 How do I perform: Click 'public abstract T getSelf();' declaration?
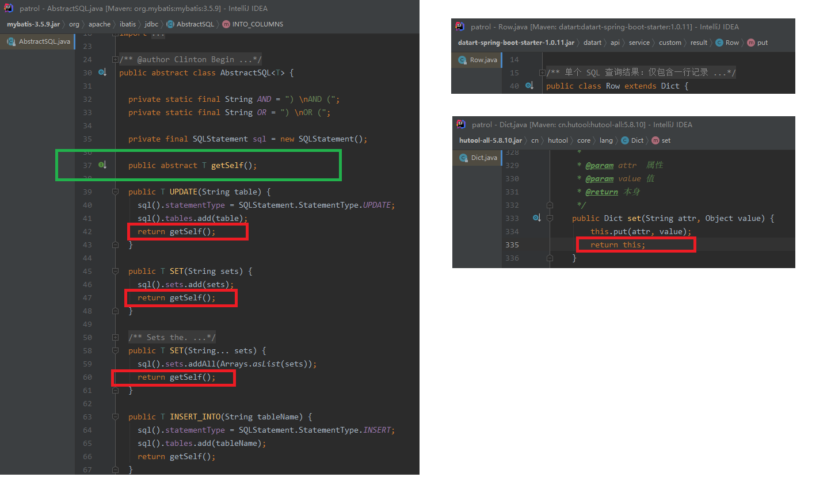point(193,165)
